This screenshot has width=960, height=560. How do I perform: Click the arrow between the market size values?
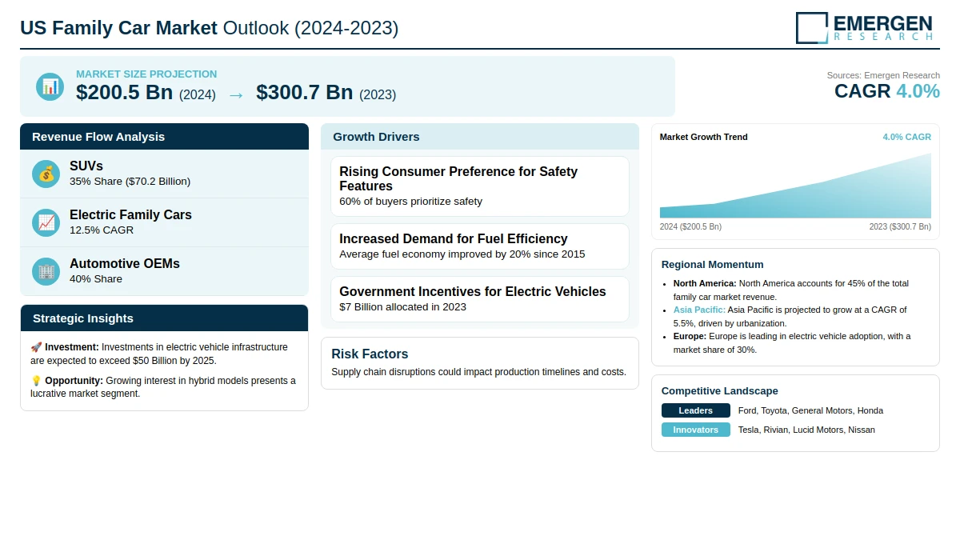click(x=236, y=94)
